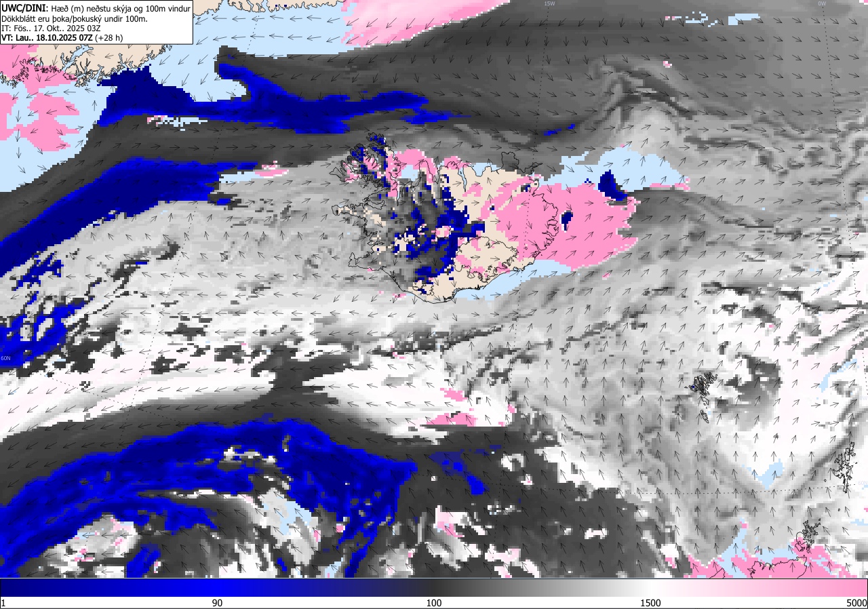Click the line 'Dökkblátt eru þoka/þokuský undir 100m.'

75,18
